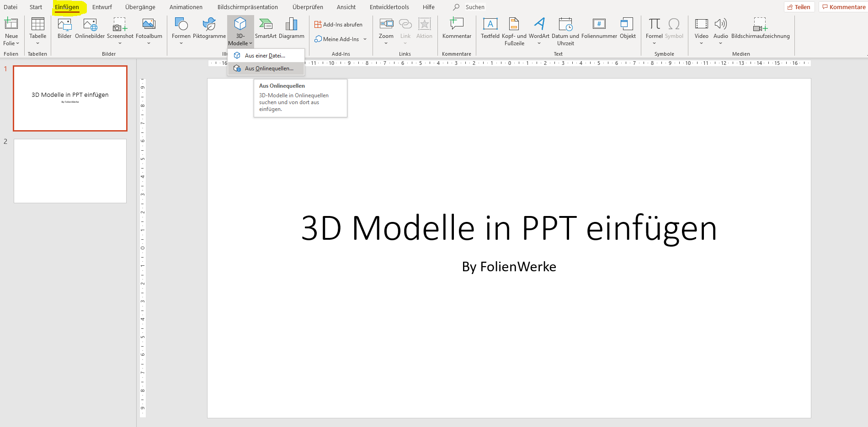This screenshot has height=427, width=868.
Task: Insert Audio media
Action: (720, 24)
